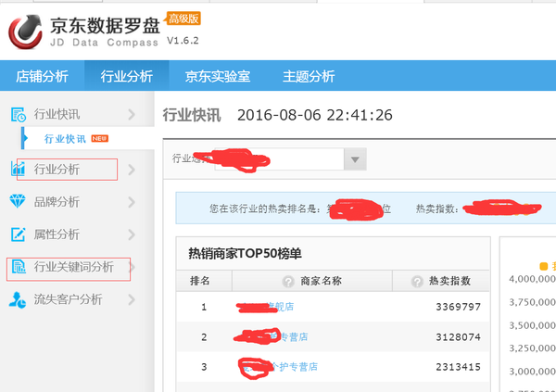This screenshot has height=392, width=556.
Task: Expand the 行业快讯 sidebar chevron
Action: [x=132, y=114]
